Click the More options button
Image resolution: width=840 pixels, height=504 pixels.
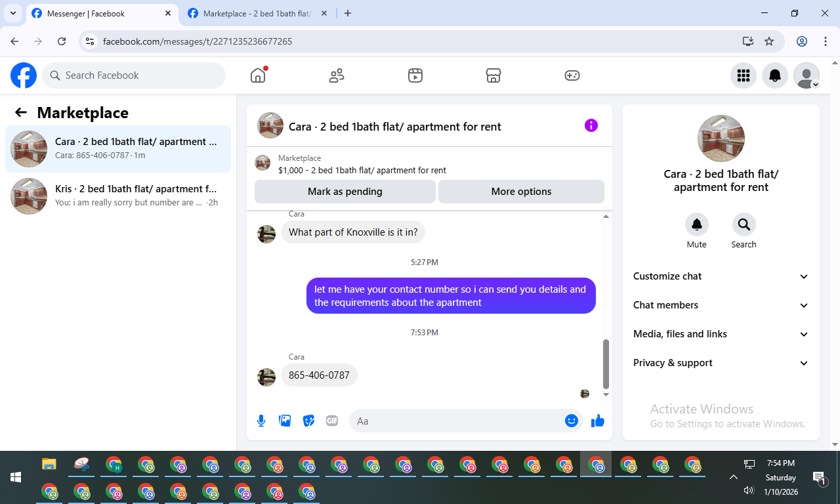pos(521,192)
